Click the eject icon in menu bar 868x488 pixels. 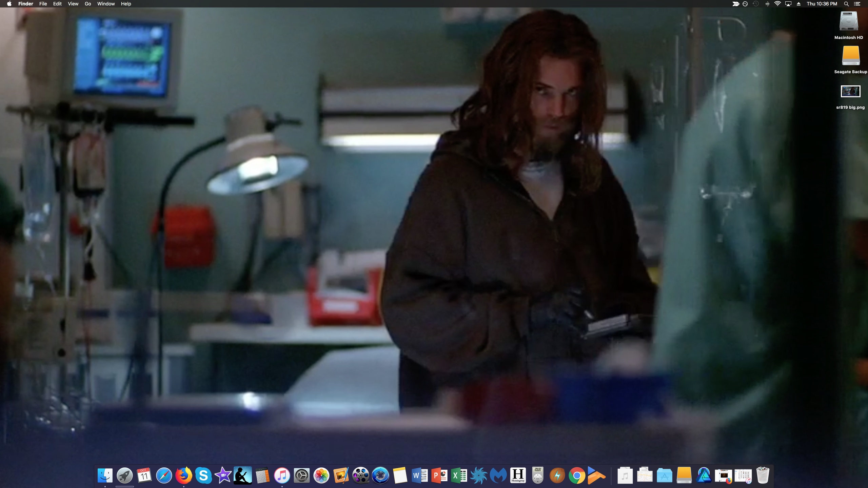click(x=799, y=4)
